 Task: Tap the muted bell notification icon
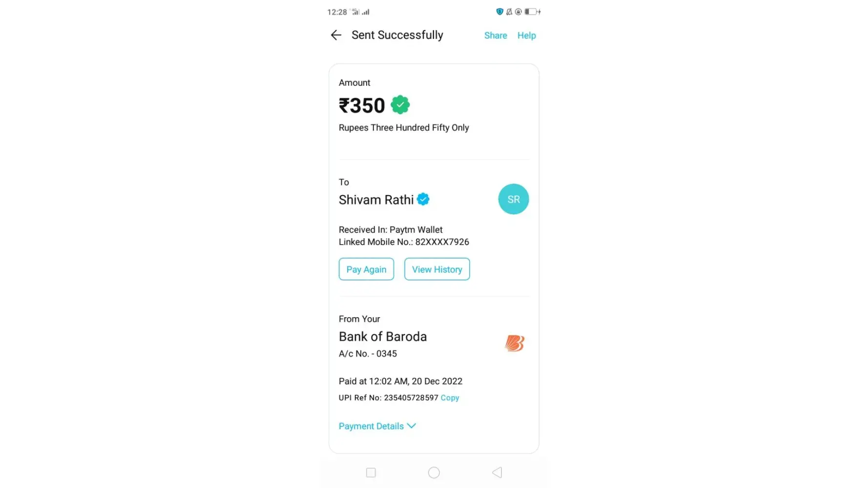509,12
